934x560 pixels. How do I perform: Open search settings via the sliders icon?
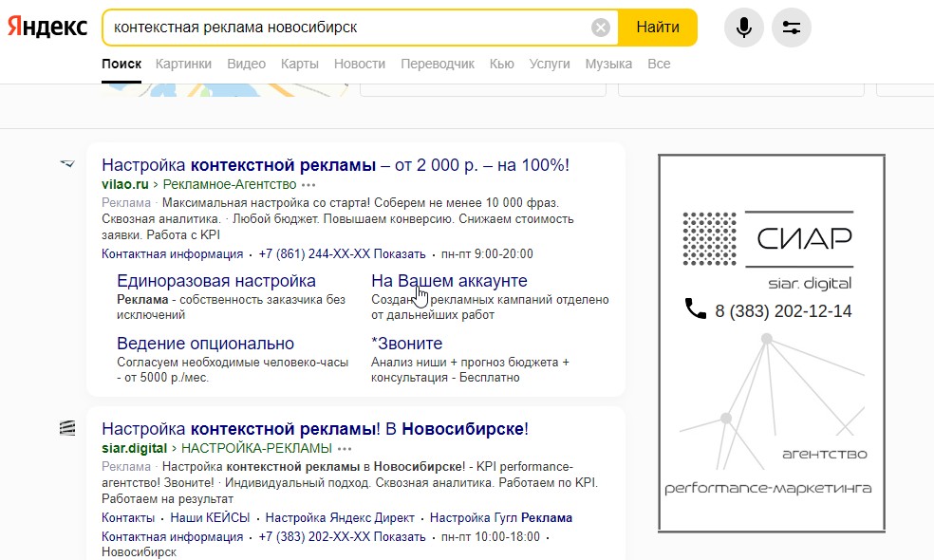[791, 28]
